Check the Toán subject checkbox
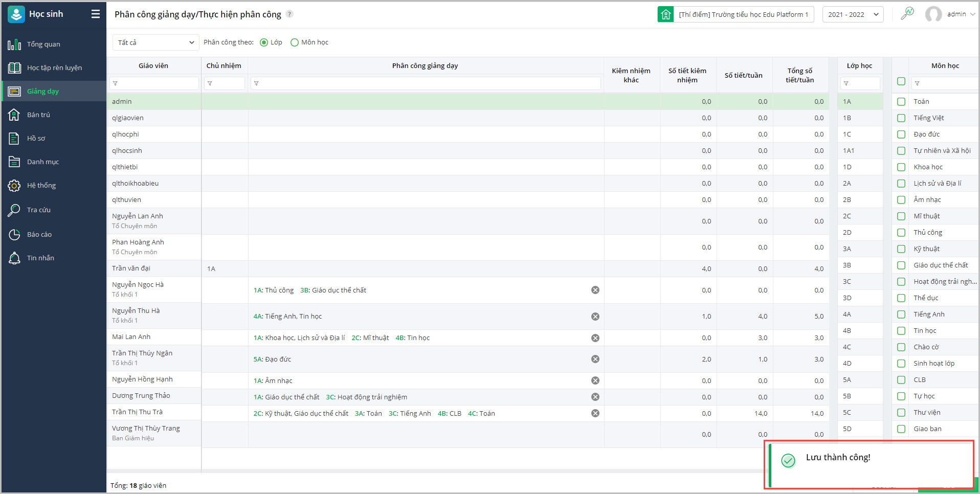Screen dimensions: 980x494 point(901,102)
